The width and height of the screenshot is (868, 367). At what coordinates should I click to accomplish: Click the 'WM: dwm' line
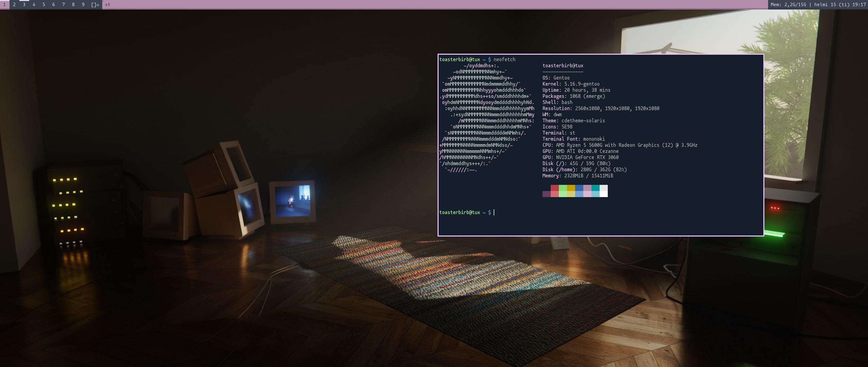(x=552, y=115)
